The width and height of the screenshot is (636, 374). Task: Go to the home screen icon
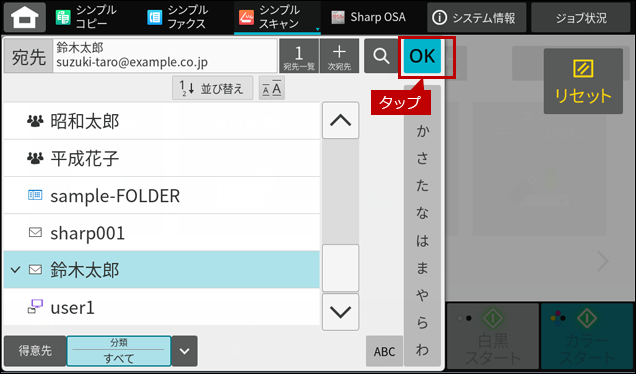coord(25,17)
